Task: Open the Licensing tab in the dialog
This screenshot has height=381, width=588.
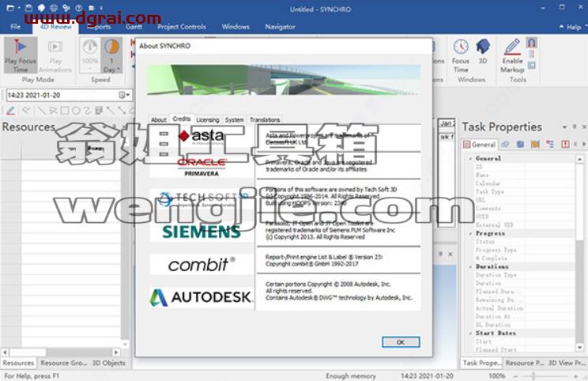Action: (208, 119)
